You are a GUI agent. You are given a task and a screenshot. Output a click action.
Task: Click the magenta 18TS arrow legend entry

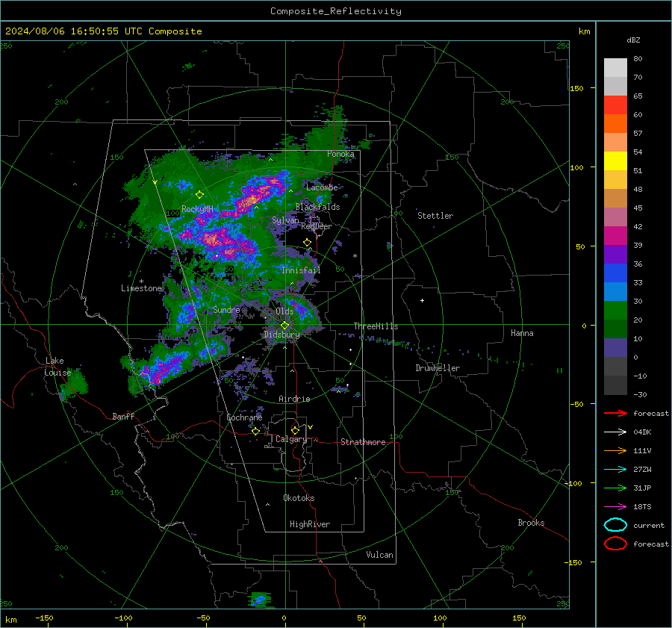tap(615, 507)
